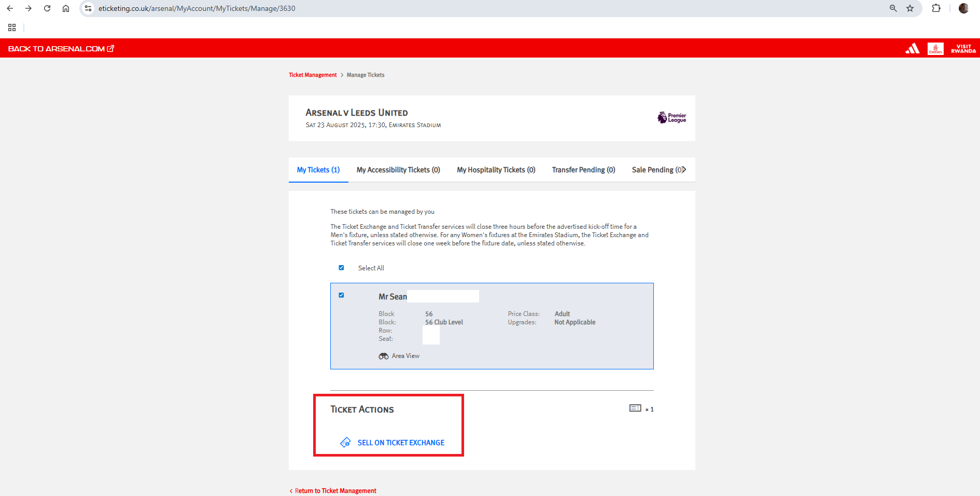The width and height of the screenshot is (980, 496).
Task: Switch to My Accessibility Tickets tab
Action: (398, 170)
